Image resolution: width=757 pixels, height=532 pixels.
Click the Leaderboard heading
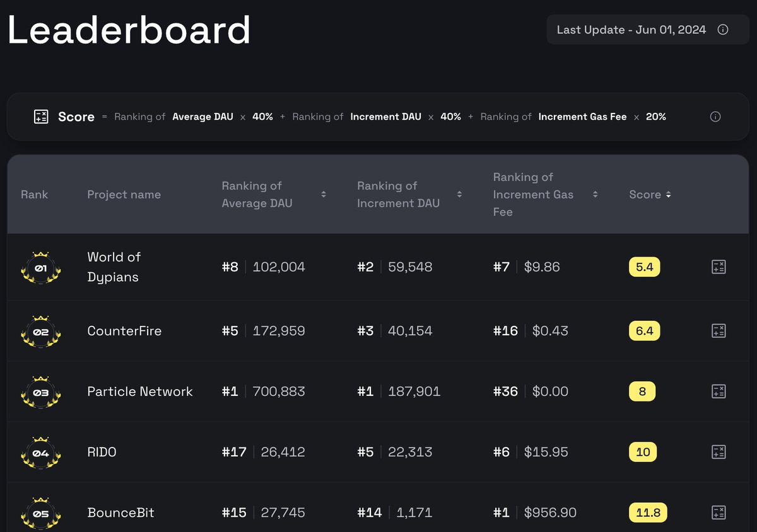129,30
